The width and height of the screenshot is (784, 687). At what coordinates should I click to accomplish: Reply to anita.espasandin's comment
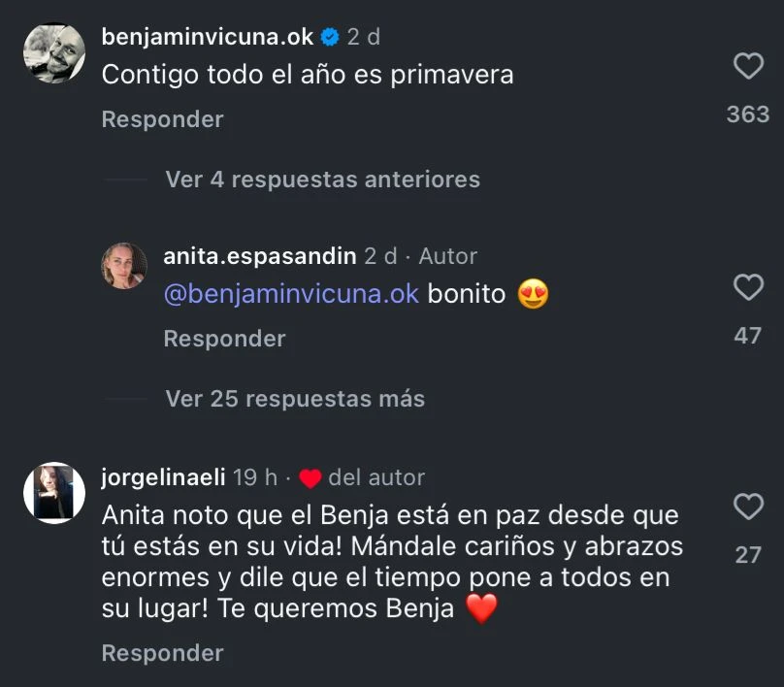224,339
